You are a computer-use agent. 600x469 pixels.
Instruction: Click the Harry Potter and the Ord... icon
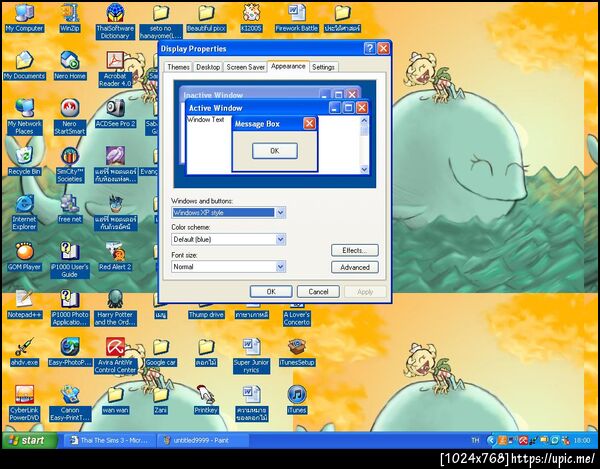(115, 308)
